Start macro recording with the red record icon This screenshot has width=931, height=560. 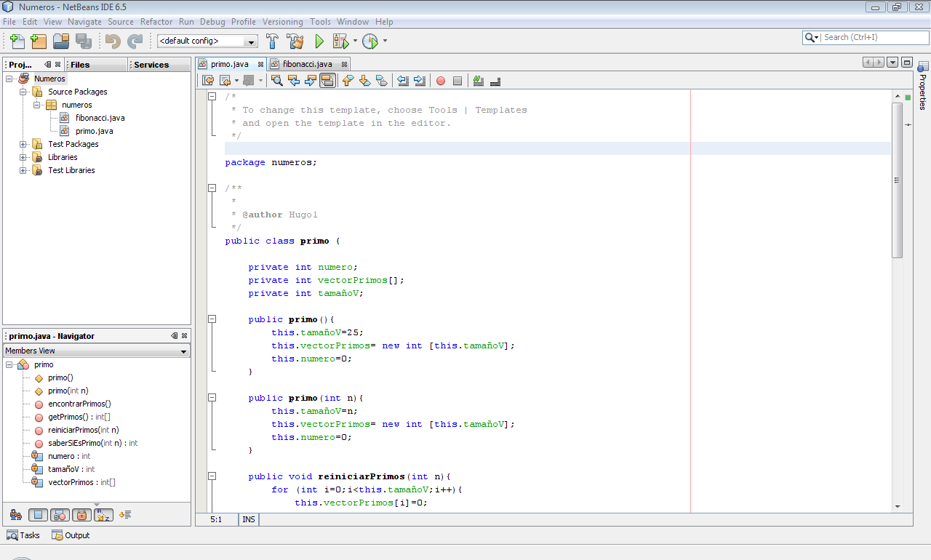coord(440,80)
